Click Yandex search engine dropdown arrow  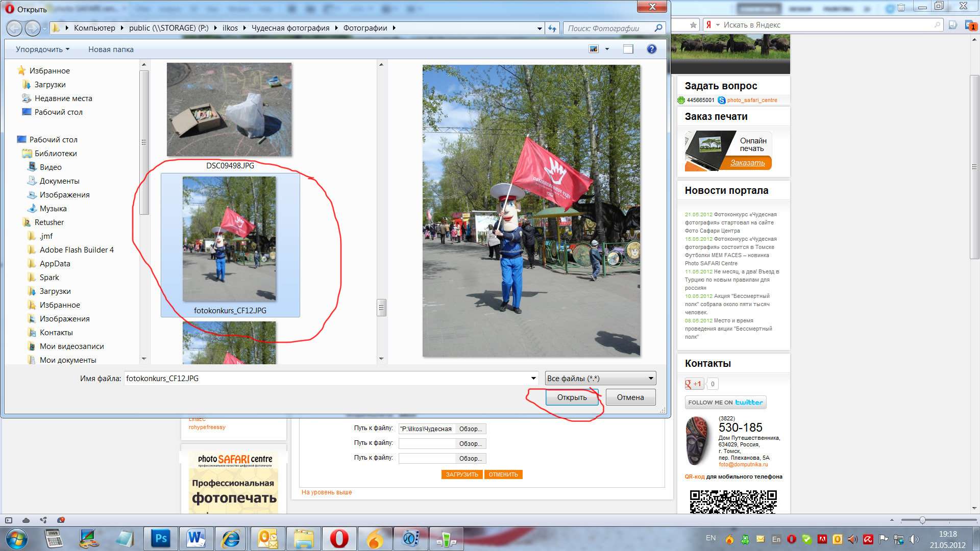click(x=718, y=25)
